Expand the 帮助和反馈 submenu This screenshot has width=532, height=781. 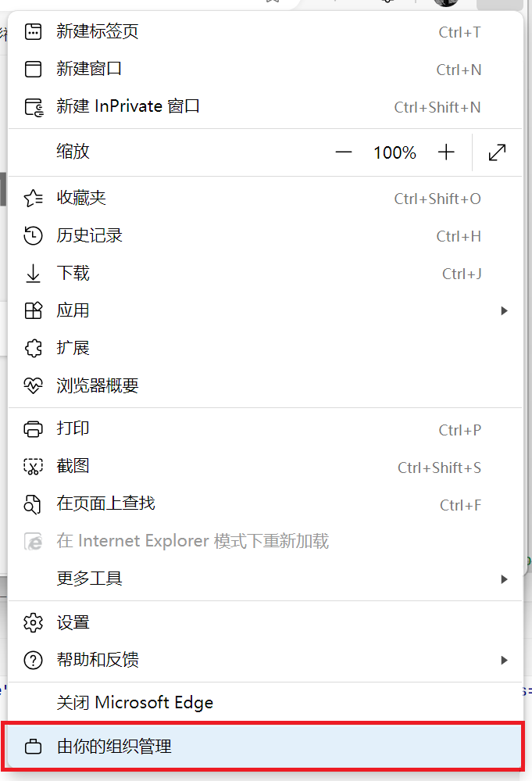[x=505, y=660]
